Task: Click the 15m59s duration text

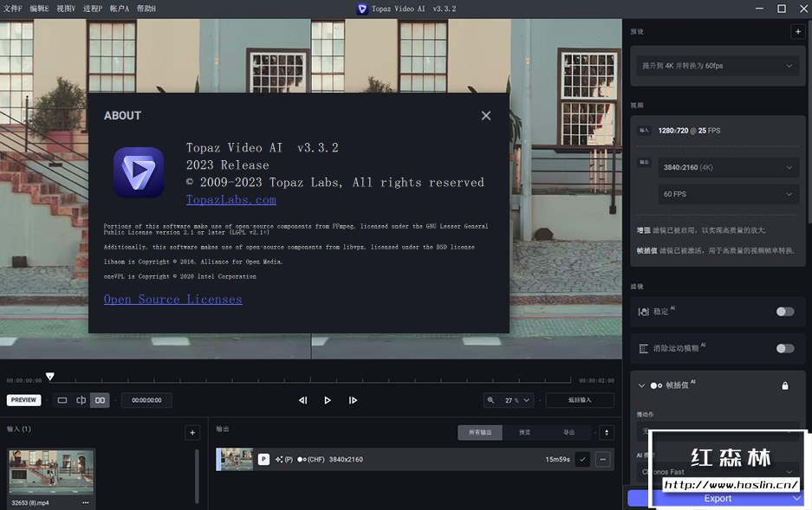Action: click(x=557, y=459)
